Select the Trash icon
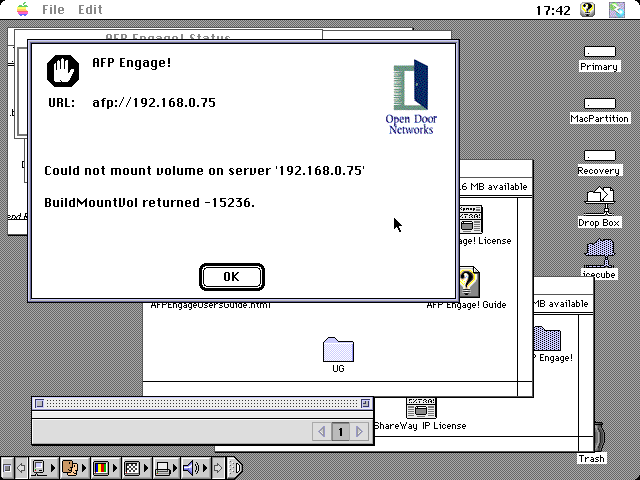The image size is (640, 480). [599, 437]
